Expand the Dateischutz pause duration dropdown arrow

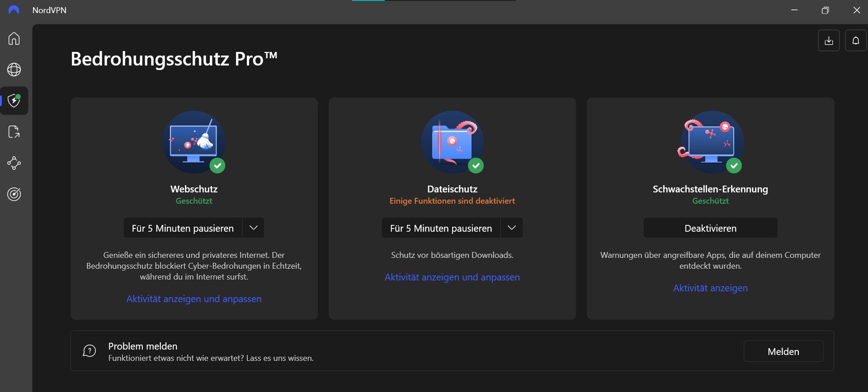tap(512, 228)
